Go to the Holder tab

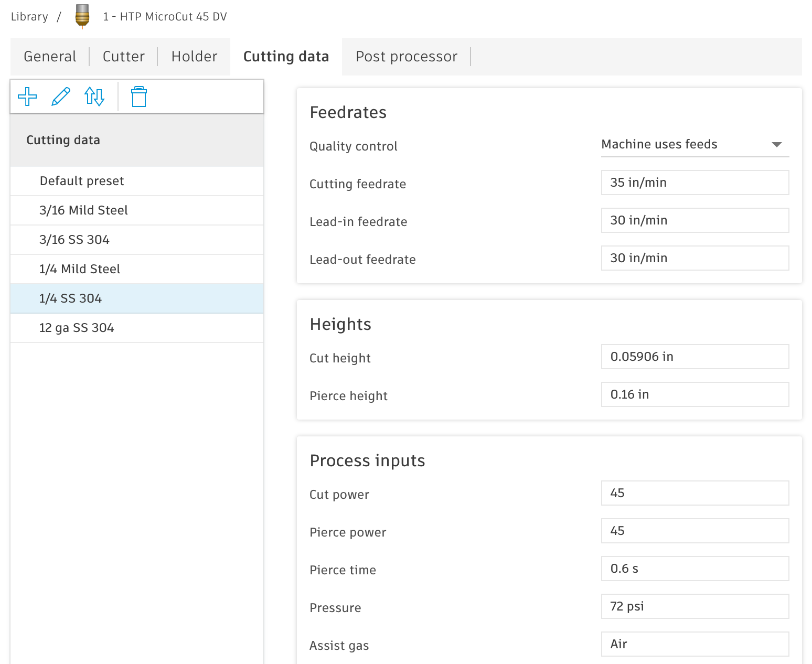(194, 57)
